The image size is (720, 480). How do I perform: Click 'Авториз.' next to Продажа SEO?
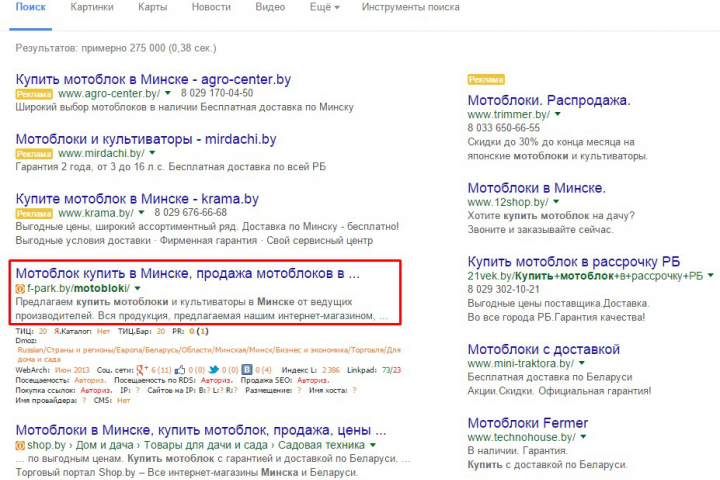(x=313, y=380)
